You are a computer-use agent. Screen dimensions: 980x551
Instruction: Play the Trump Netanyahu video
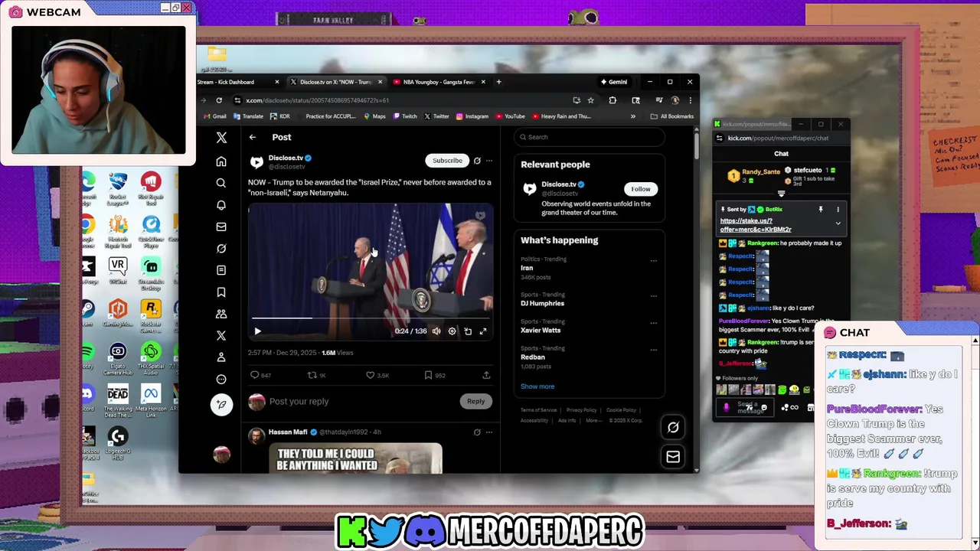pos(257,331)
